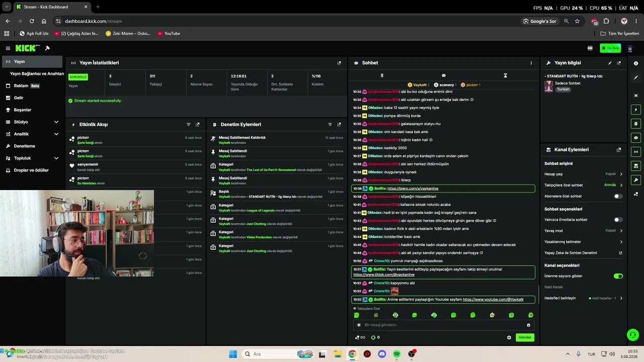Open the Hesap yaşı setting chevron
This screenshot has width=644, height=362.
[x=621, y=174]
